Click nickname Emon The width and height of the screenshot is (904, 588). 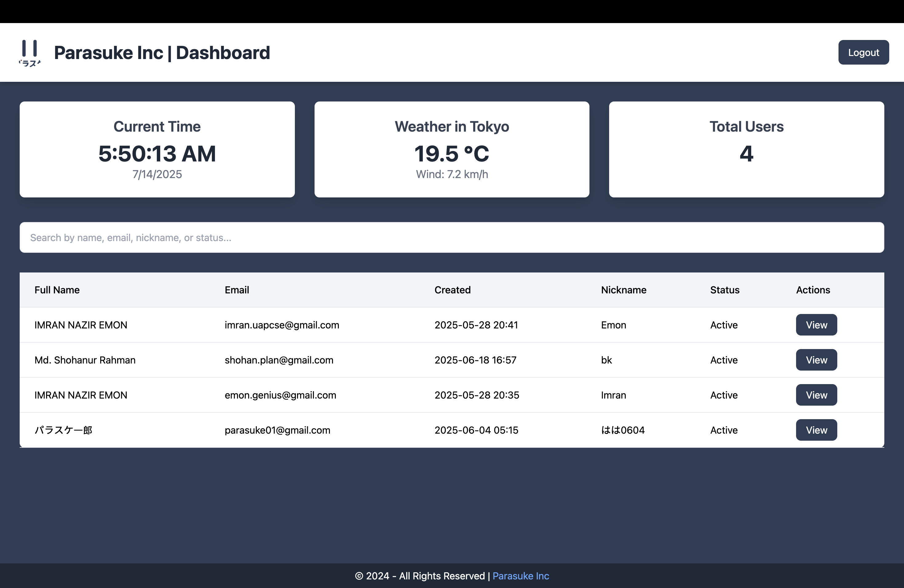click(613, 325)
